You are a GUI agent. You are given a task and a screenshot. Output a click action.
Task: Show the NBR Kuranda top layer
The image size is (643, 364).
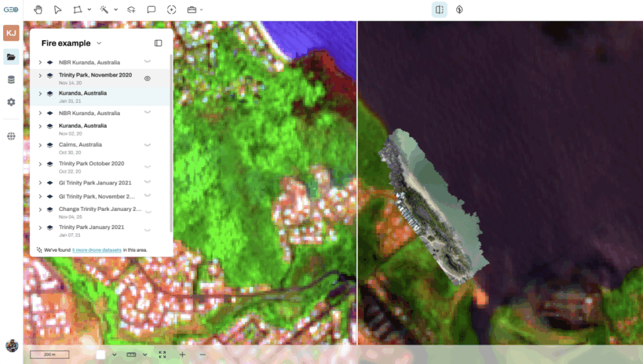(x=148, y=62)
